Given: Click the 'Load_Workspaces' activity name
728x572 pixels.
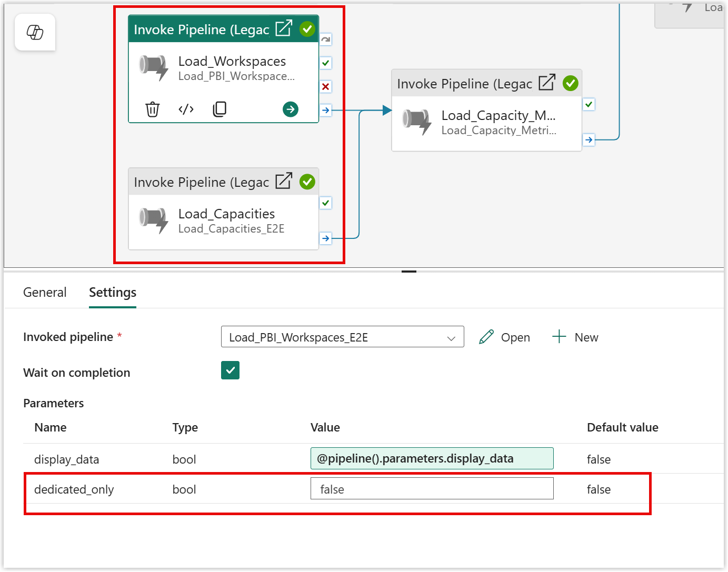Looking at the screenshot, I should 232,62.
